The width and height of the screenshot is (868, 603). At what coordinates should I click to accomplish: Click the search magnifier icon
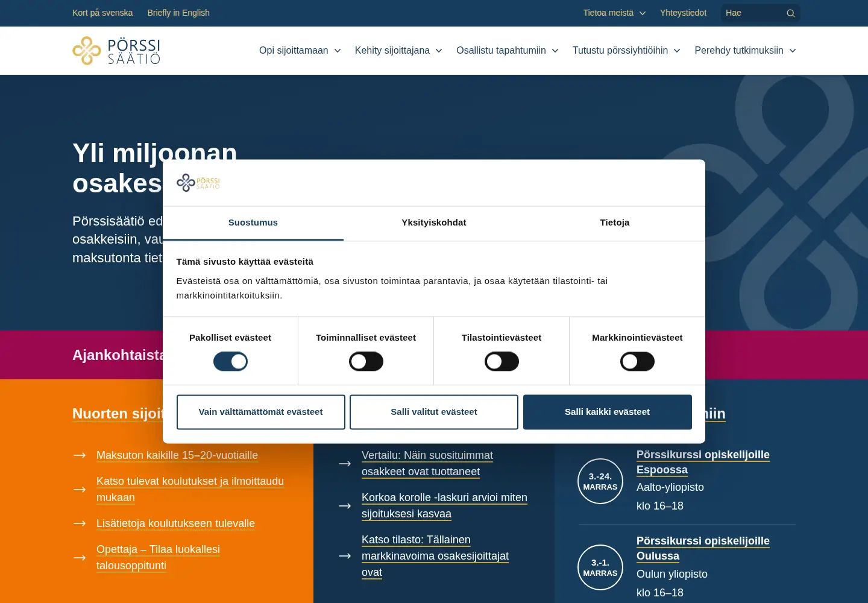[791, 13]
